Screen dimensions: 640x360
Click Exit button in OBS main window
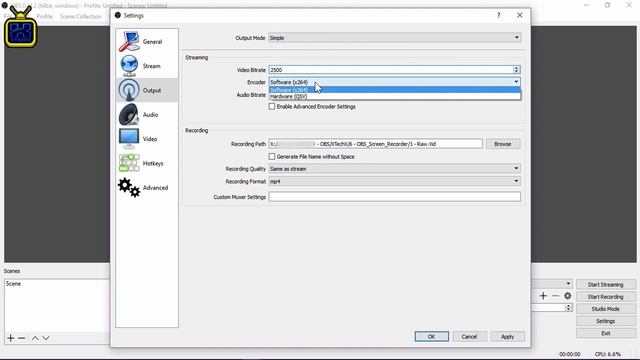coord(605,333)
